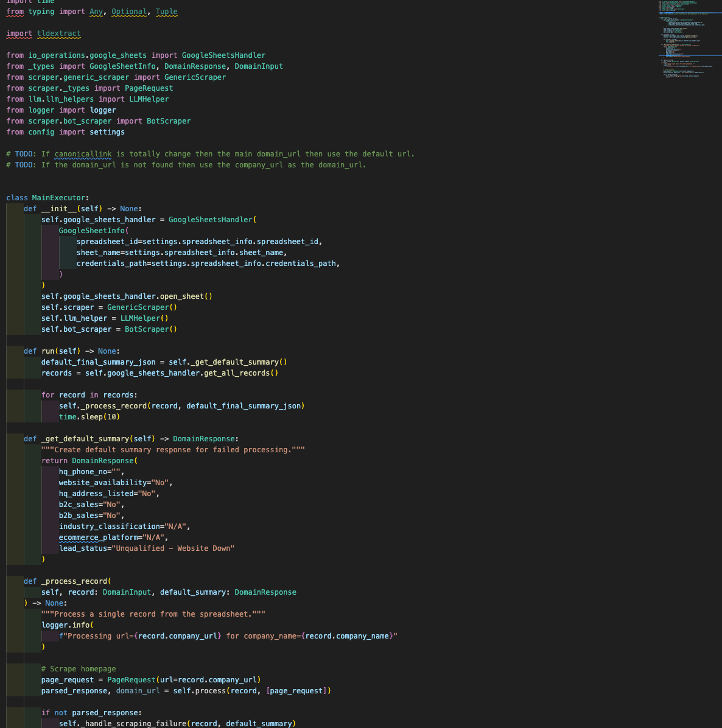Click the 'open_sheet()' method call
The height and width of the screenshot is (728, 722).
(186, 296)
